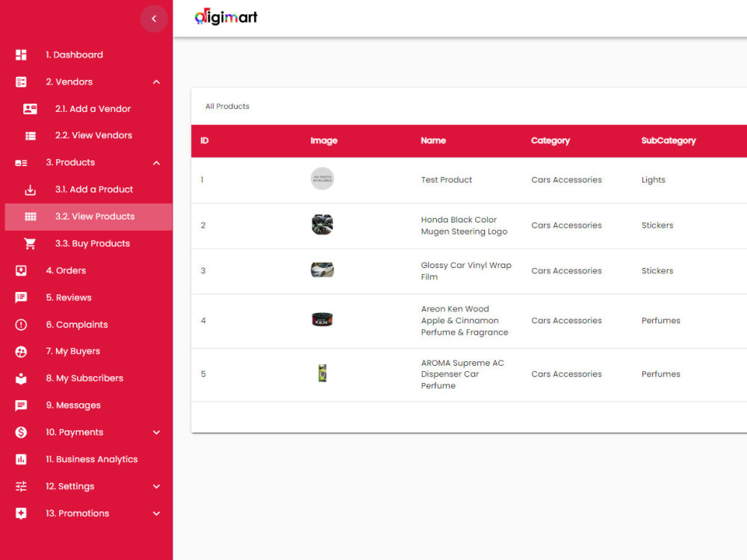Open 3.3. Buy Products
This screenshot has width=747, height=560.
93,244
